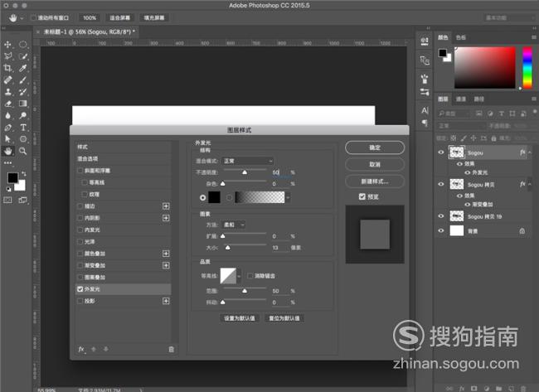Select the Crop tool

[x=7, y=68]
